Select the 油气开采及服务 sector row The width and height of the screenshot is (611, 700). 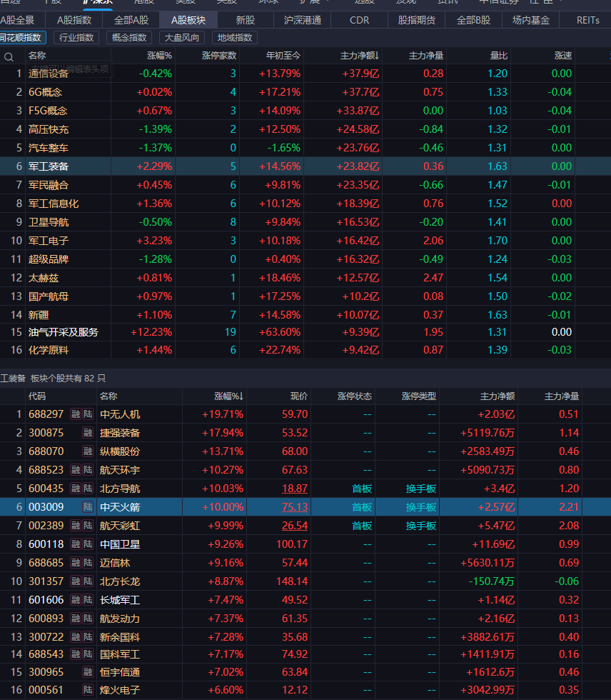64,332
